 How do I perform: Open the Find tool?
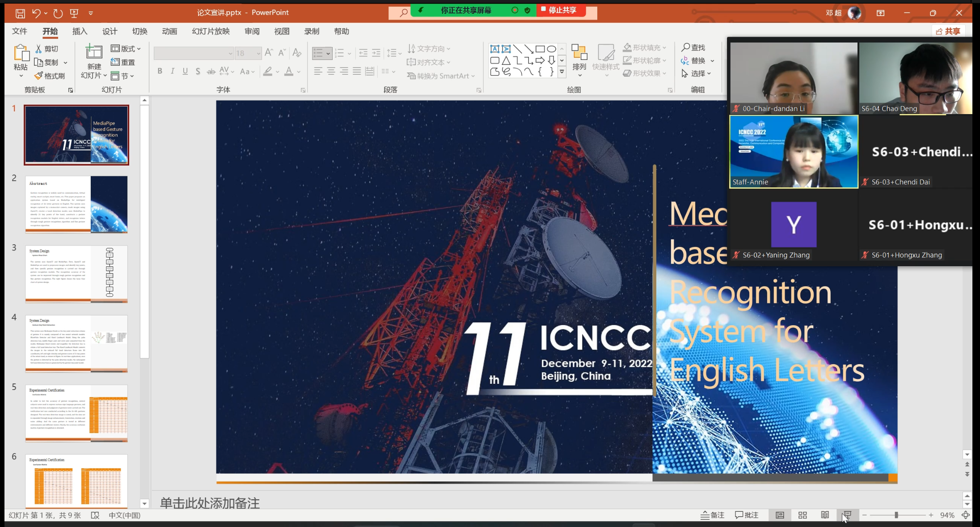[693, 47]
